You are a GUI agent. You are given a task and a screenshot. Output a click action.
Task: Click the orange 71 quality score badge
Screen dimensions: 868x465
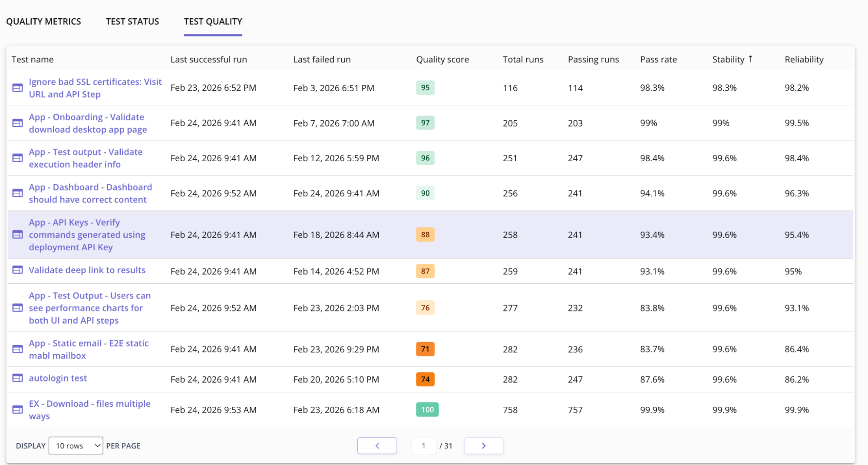tap(425, 349)
